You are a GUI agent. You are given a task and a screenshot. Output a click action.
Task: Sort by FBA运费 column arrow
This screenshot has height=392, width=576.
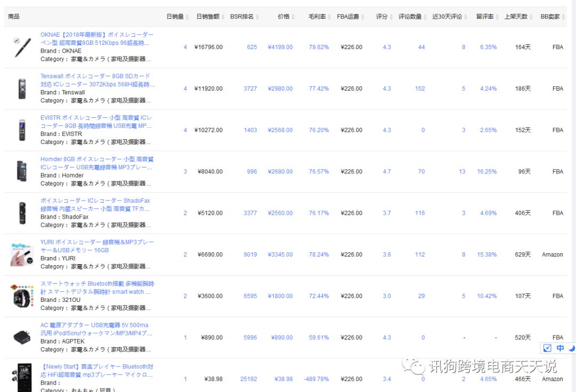[x=363, y=17]
